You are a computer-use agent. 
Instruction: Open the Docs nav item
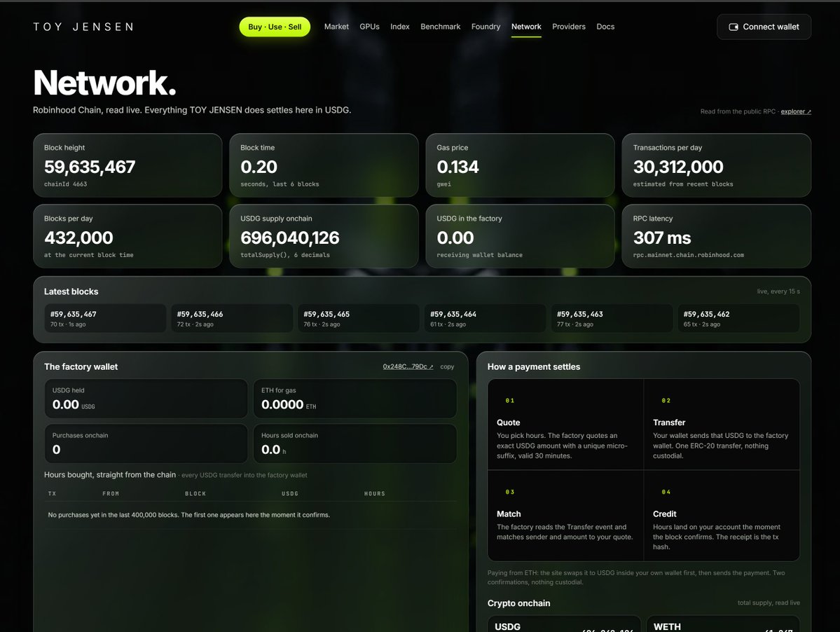pyautogui.click(x=605, y=27)
